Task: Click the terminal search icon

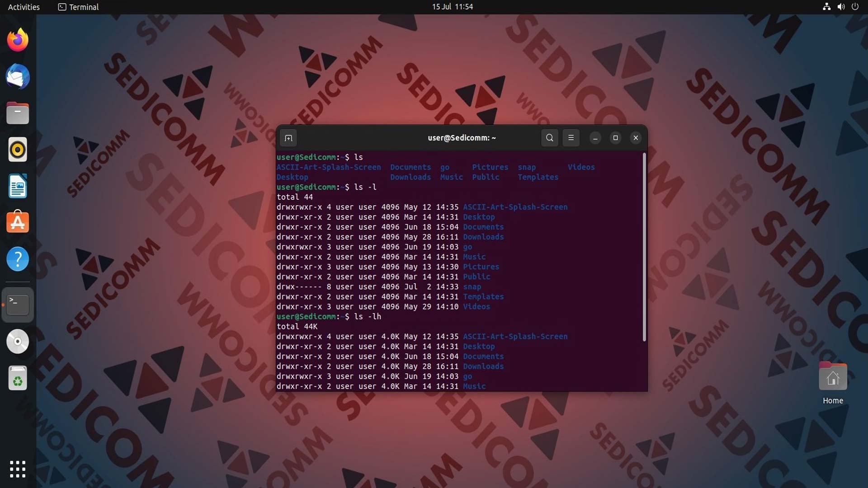Action: coord(549,138)
